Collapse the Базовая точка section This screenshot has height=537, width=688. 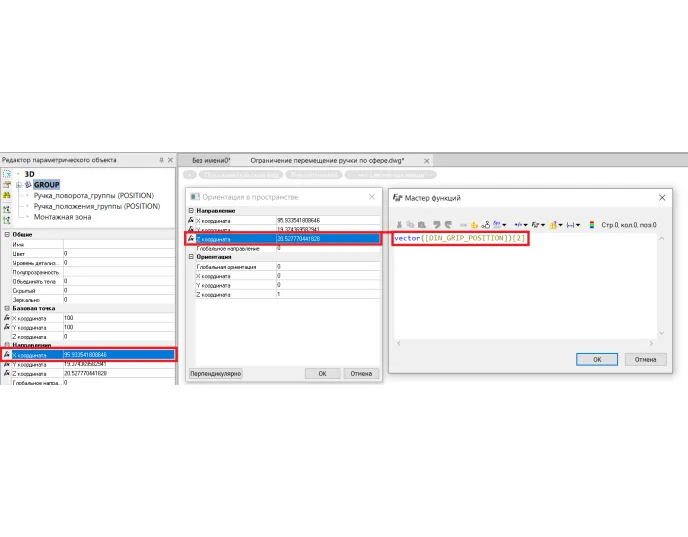pos(7,308)
